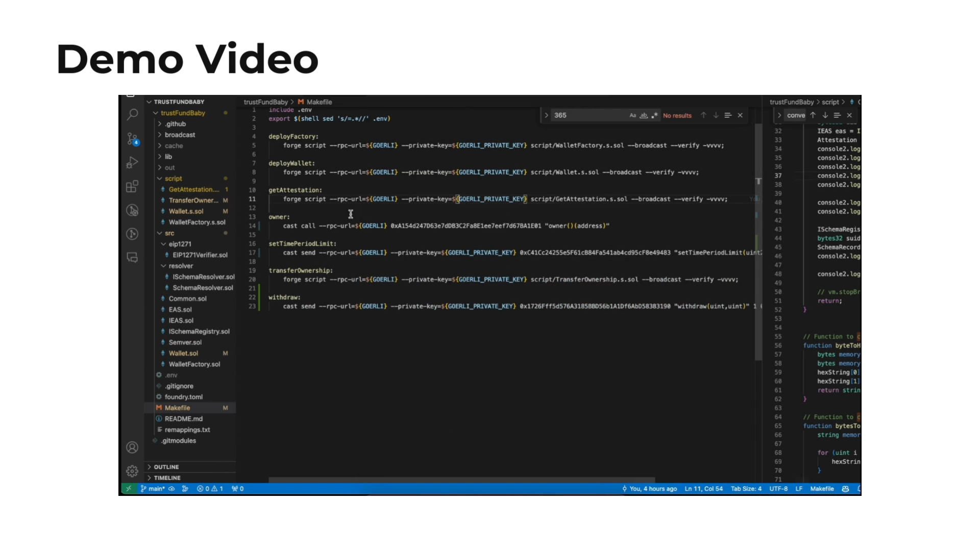The height and width of the screenshot is (551, 980).
Task: Change language mode via Makefile status item
Action: coord(822,489)
